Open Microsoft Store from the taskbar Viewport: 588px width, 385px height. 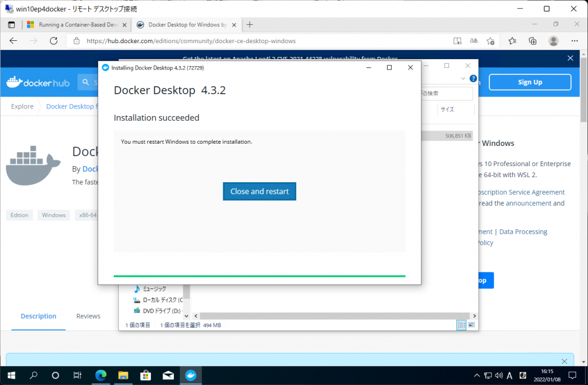(x=145, y=375)
